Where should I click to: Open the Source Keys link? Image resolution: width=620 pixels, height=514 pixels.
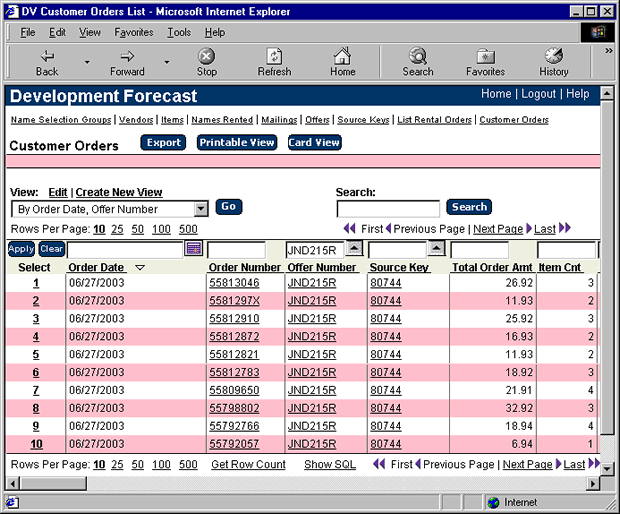(363, 120)
